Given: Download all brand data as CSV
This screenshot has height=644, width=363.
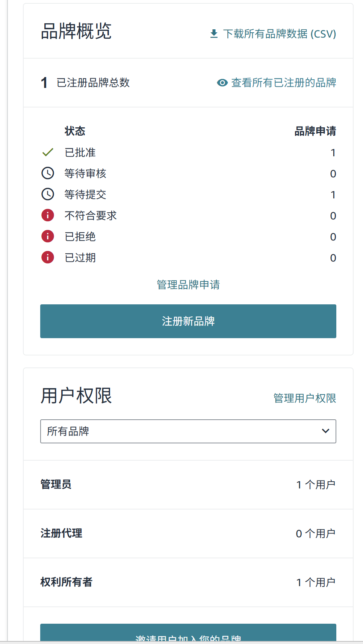Looking at the screenshot, I should pyautogui.click(x=279, y=34).
